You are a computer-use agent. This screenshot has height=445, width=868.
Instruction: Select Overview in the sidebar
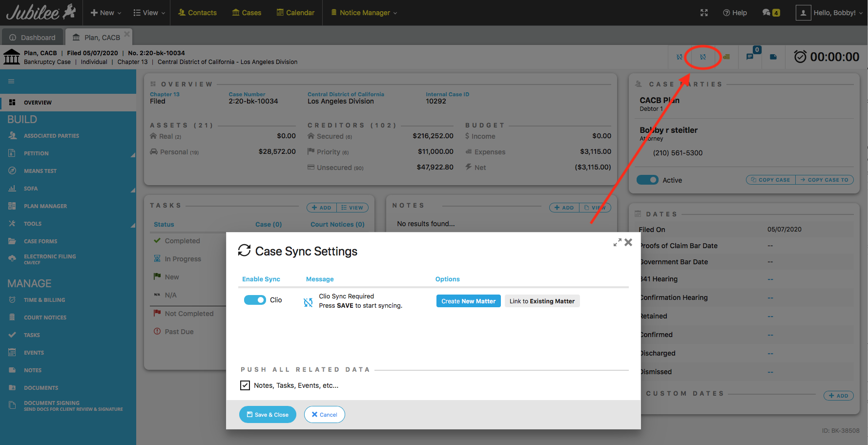pos(68,103)
